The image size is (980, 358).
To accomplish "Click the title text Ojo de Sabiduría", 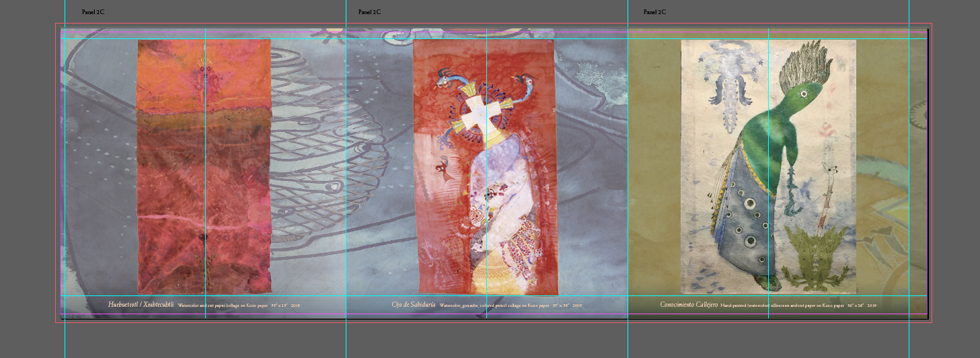I will [414, 305].
